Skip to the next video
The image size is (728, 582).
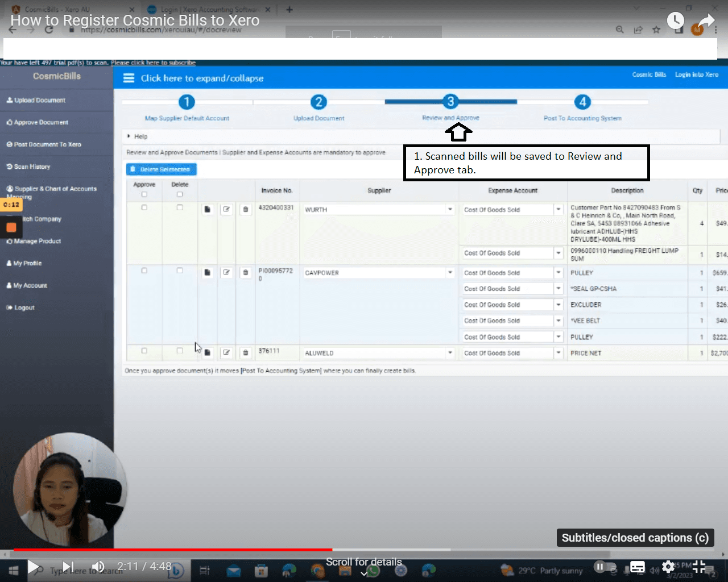click(x=68, y=567)
